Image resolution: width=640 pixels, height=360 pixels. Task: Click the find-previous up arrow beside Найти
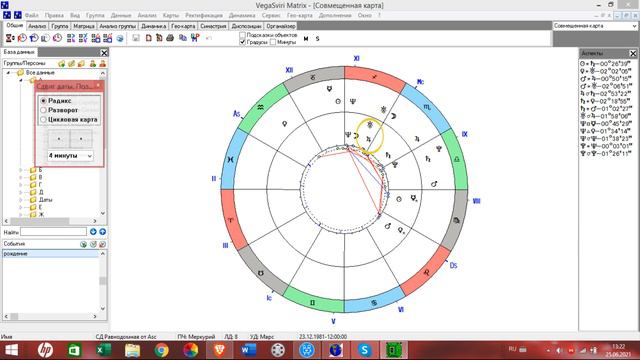102,232
